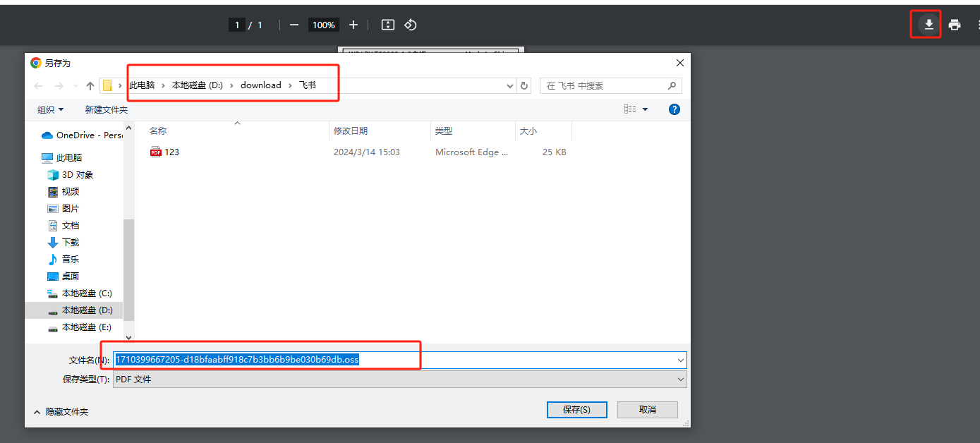Click the PDF download icon

(929, 25)
